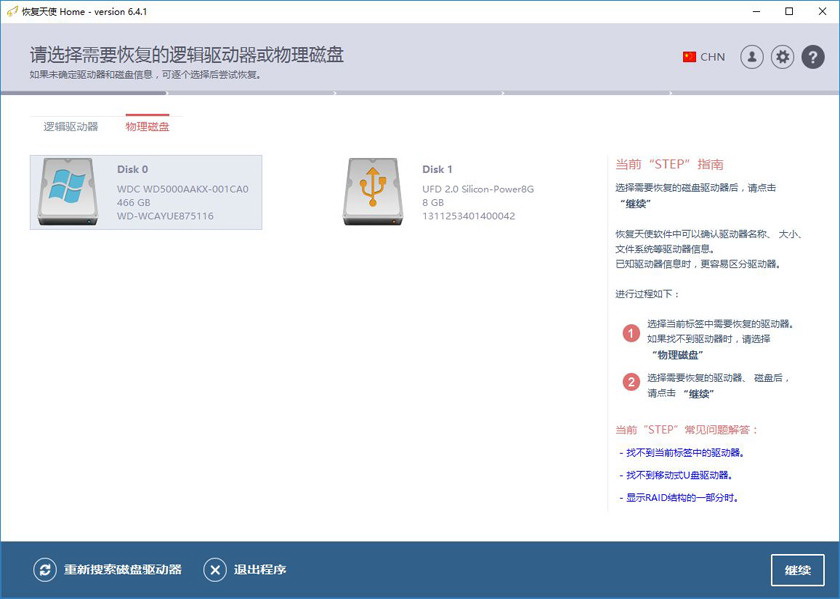Click the 退出程序 label
This screenshot has height=599, width=840.
coord(260,570)
